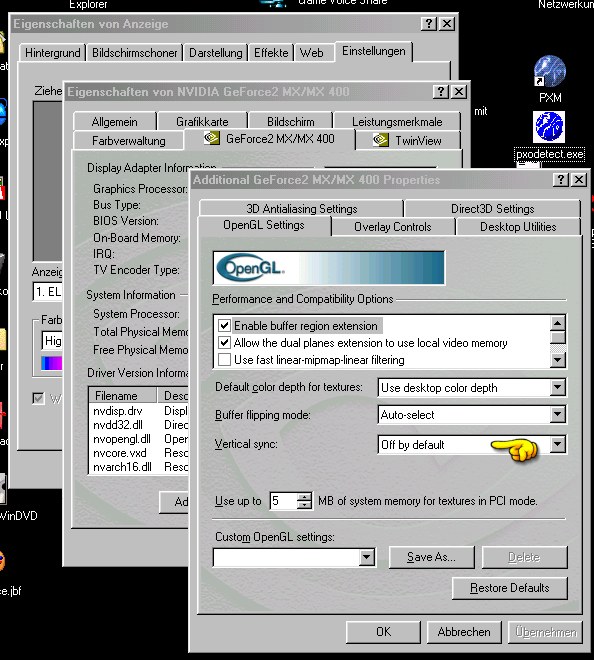The width and height of the screenshot is (594, 660).
Task: Select nvdisp.drv in the driver list
Action: (x=118, y=411)
